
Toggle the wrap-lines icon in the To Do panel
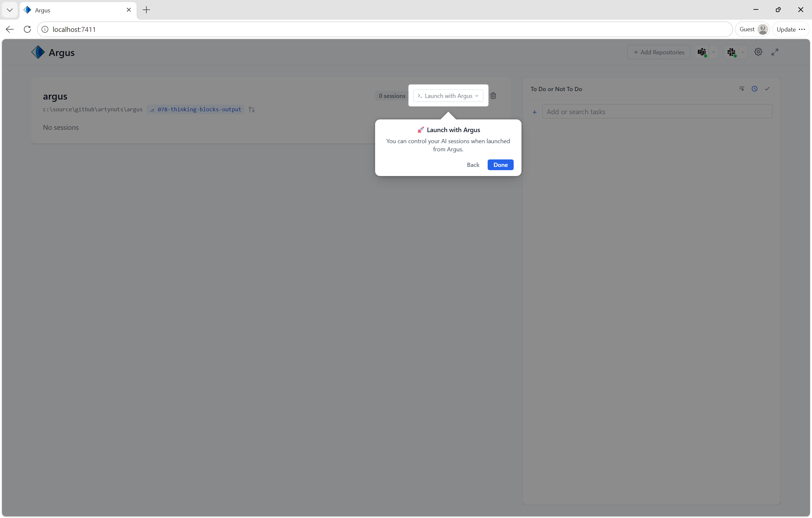click(x=741, y=89)
